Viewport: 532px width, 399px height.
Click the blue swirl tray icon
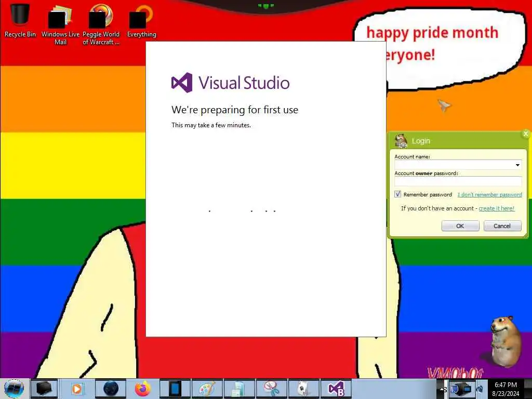click(480, 389)
